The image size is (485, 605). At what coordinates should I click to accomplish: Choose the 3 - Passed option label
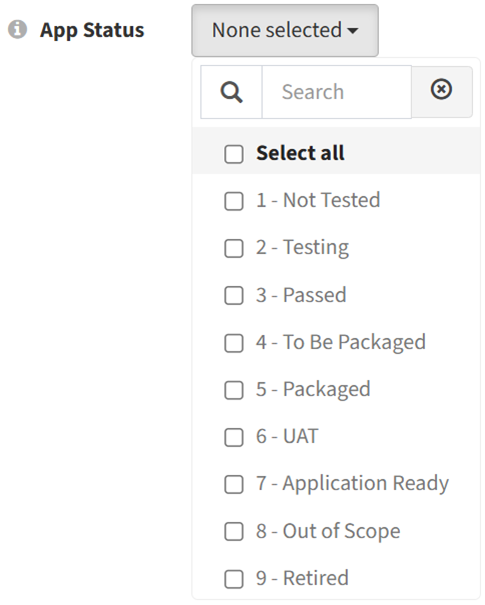point(301,295)
